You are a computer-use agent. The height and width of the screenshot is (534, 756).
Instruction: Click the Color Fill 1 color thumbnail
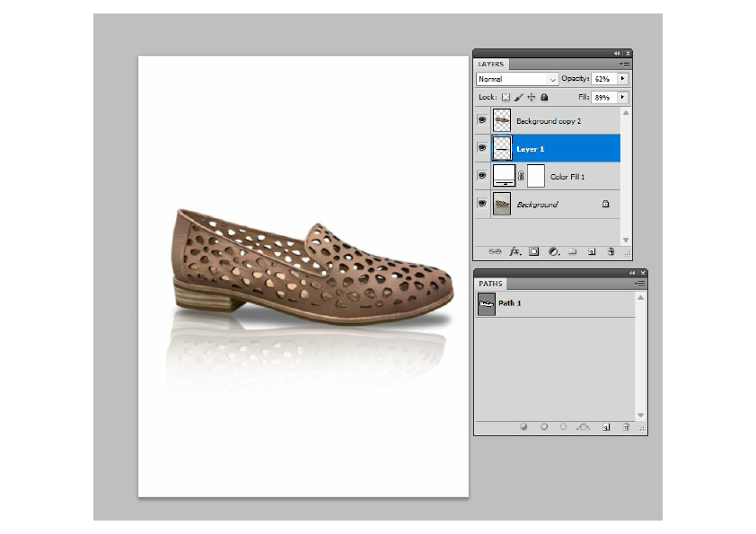pos(505,176)
